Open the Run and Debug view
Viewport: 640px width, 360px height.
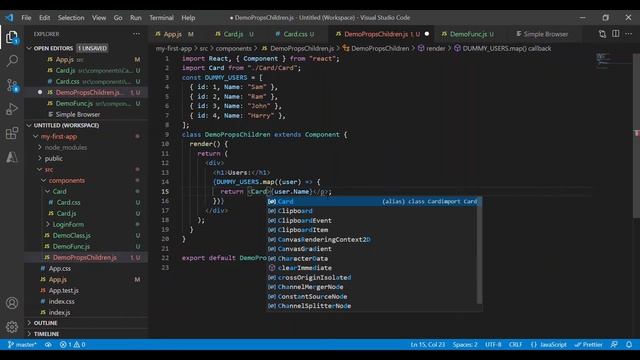click(x=12, y=109)
